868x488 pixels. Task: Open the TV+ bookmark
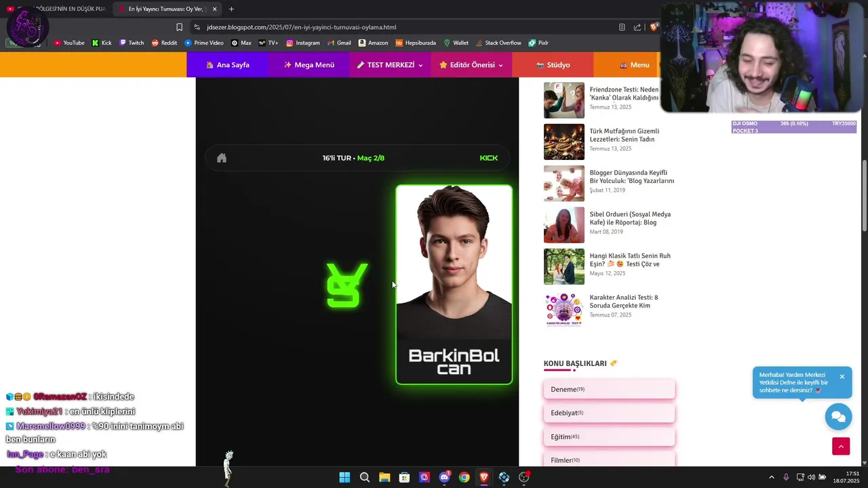point(269,43)
